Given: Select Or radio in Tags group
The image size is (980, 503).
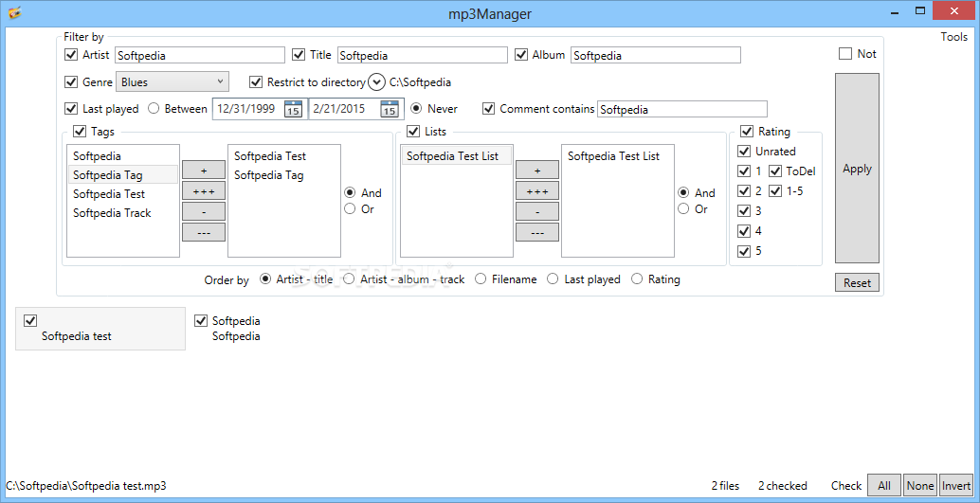Looking at the screenshot, I should [351, 208].
